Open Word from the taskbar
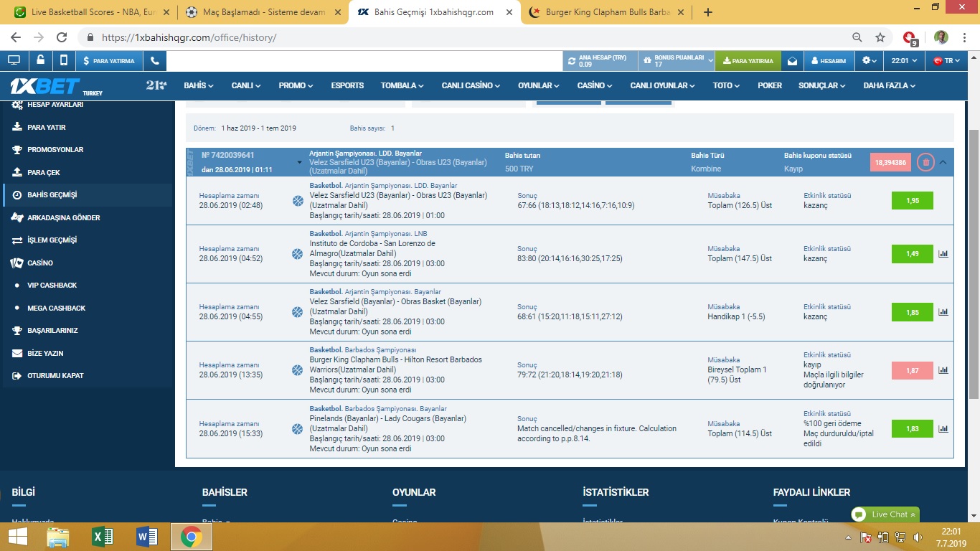This screenshot has height=551, width=980. (146, 537)
